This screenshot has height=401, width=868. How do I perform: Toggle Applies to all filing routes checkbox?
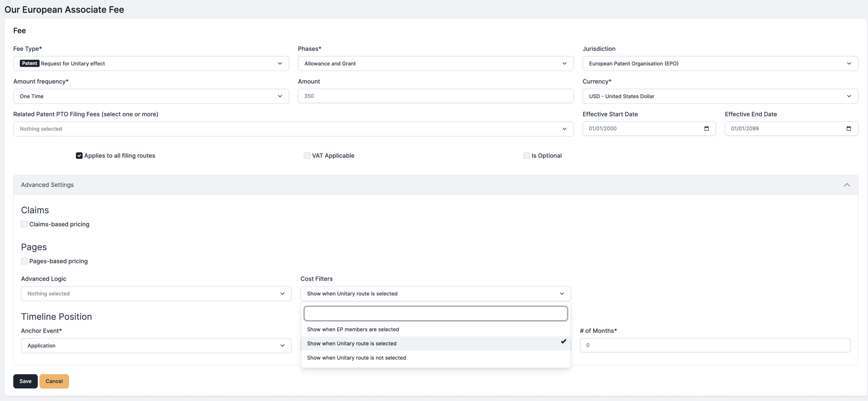[x=79, y=156]
